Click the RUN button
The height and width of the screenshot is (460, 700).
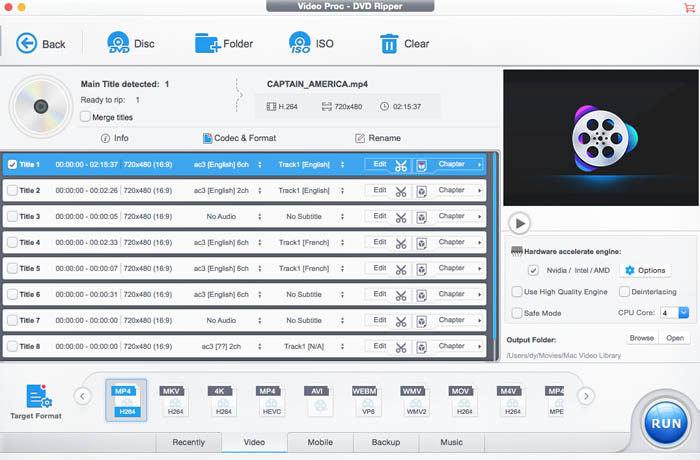[x=666, y=423]
